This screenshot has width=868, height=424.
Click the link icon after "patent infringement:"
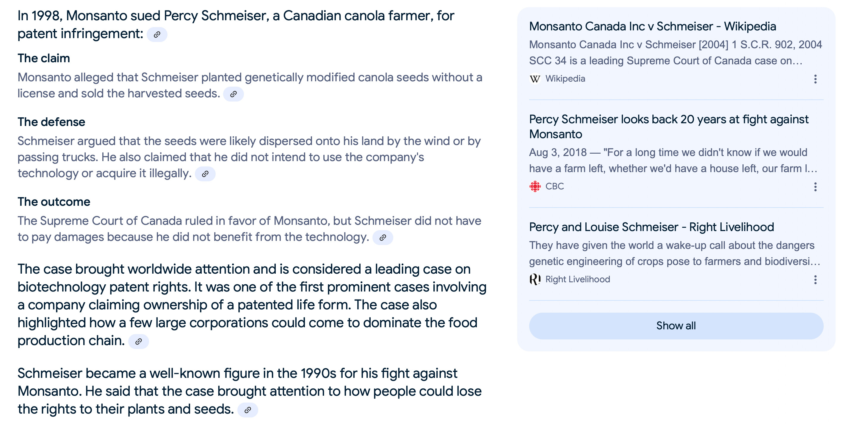(157, 35)
